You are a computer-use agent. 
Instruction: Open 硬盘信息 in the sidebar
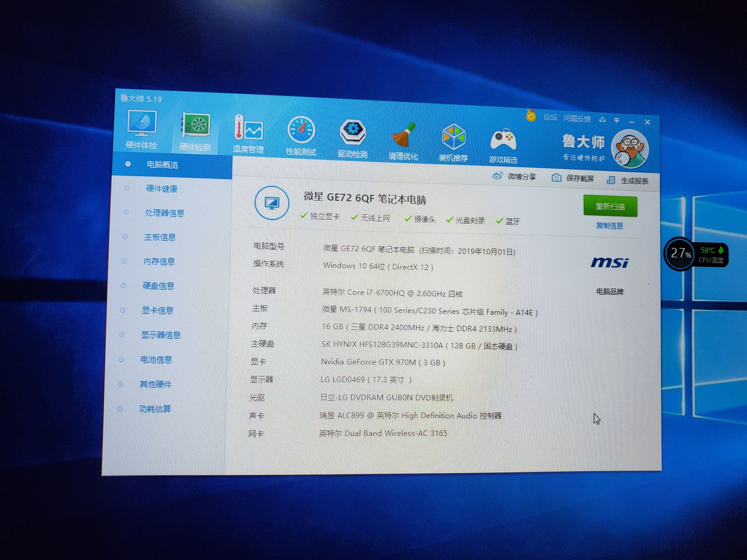coord(158,286)
